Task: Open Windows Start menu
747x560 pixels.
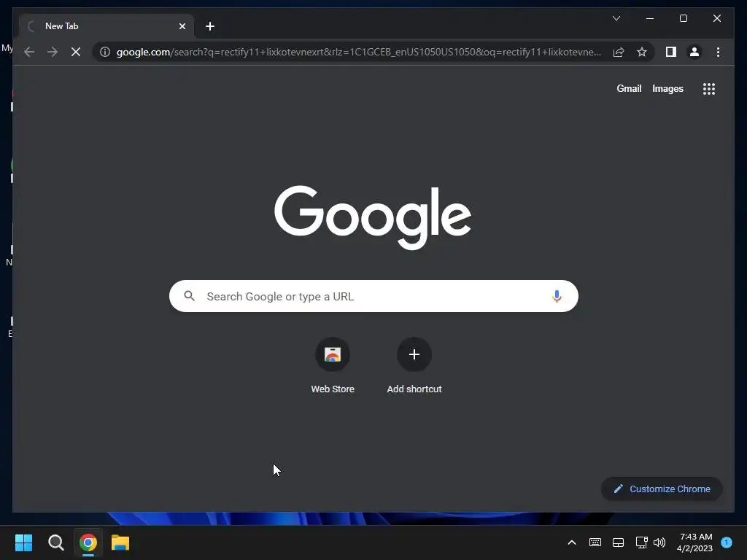Action: 24,542
